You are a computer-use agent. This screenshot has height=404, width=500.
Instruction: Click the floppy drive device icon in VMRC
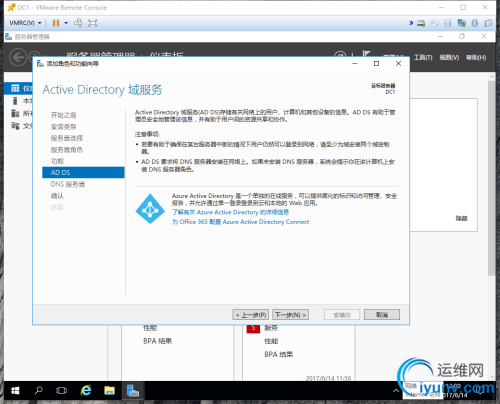point(448,23)
